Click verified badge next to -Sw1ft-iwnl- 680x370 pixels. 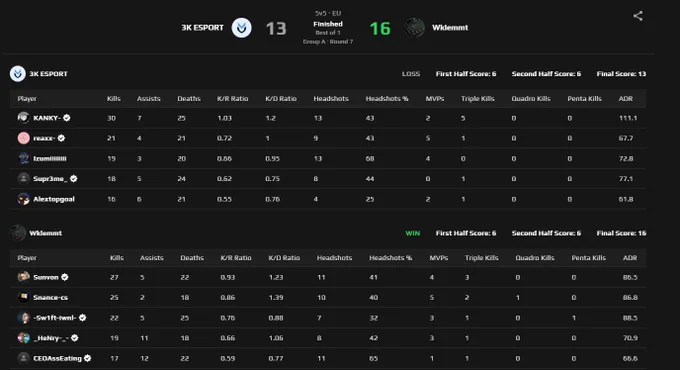point(82,318)
